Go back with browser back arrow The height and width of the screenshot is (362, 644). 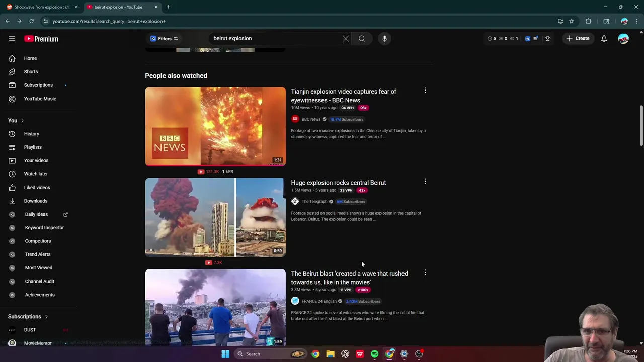[x=7, y=21]
